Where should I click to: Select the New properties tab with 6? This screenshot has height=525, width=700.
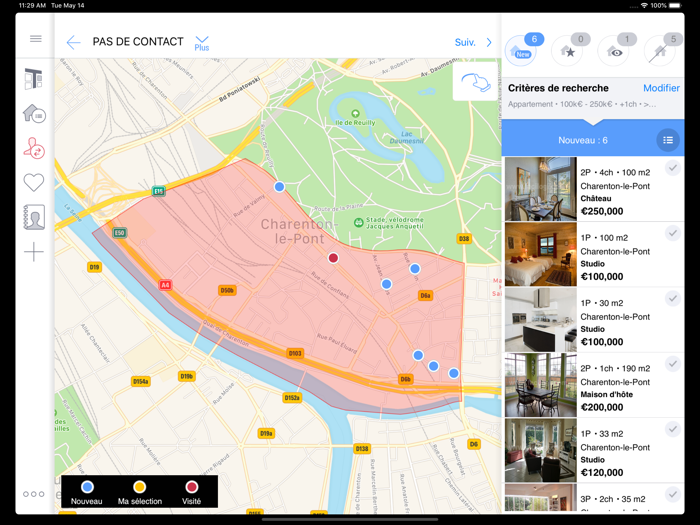[523, 49]
